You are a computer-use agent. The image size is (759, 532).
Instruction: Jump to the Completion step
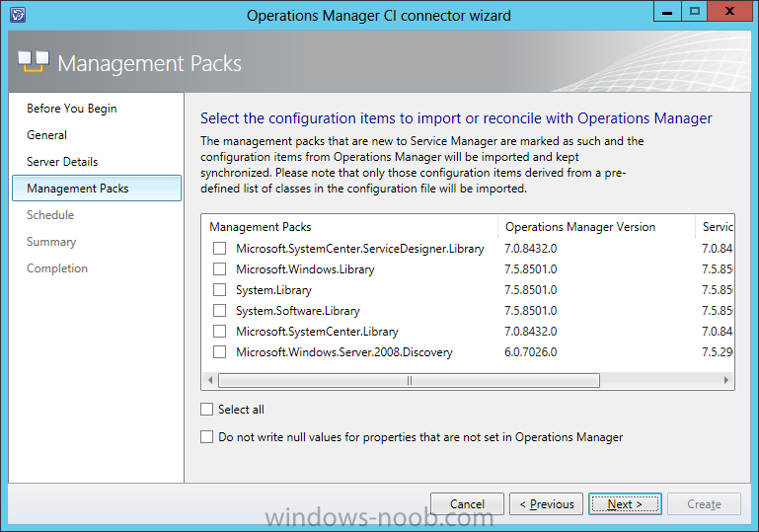coord(57,268)
